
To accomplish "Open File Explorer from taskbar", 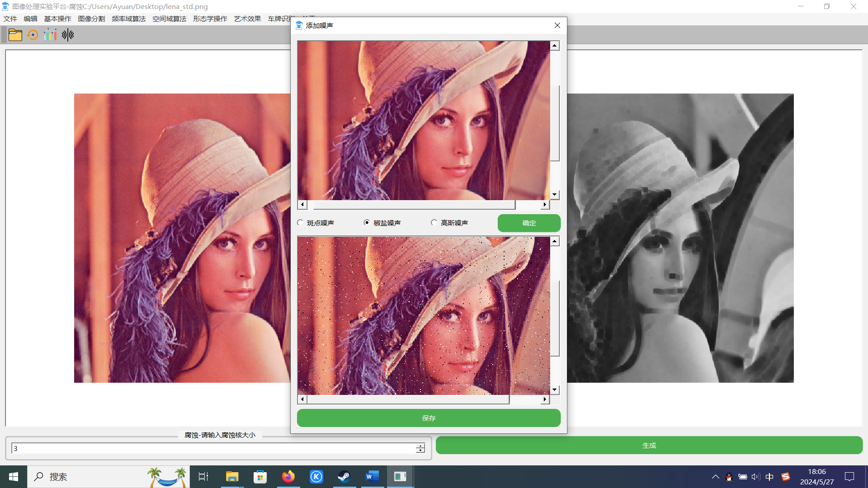I will (x=232, y=476).
